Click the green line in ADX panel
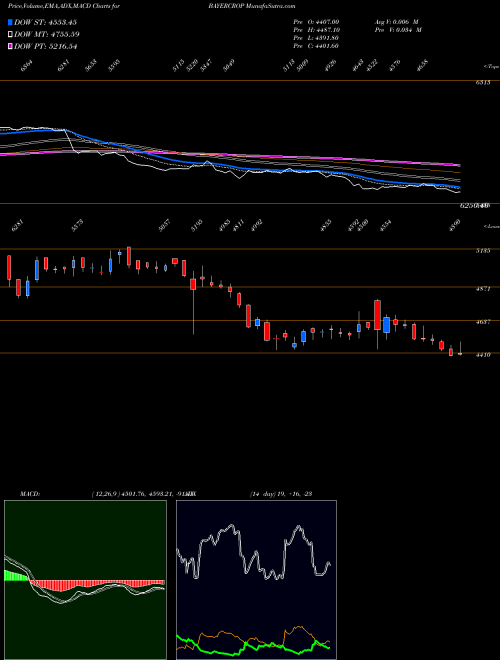 tap(253, 646)
